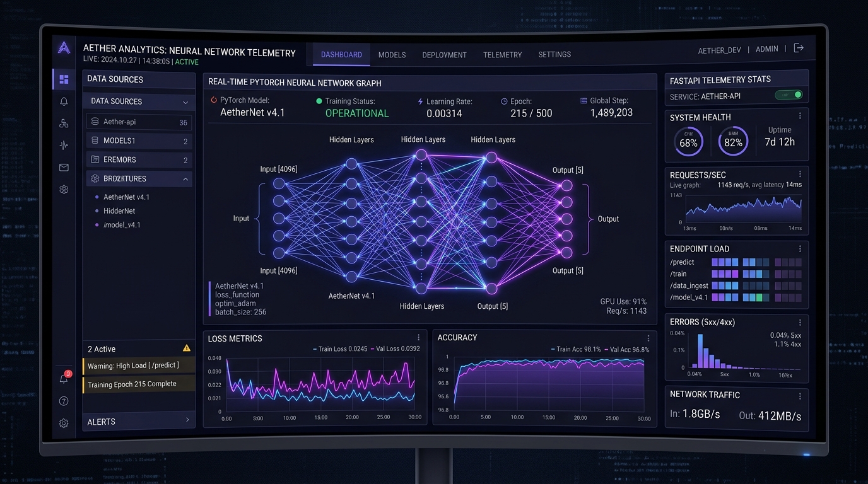Viewport: 868px width, 484px height.
Task: Click the gear icon below envelope icon
Action: [x=64, y=190]
